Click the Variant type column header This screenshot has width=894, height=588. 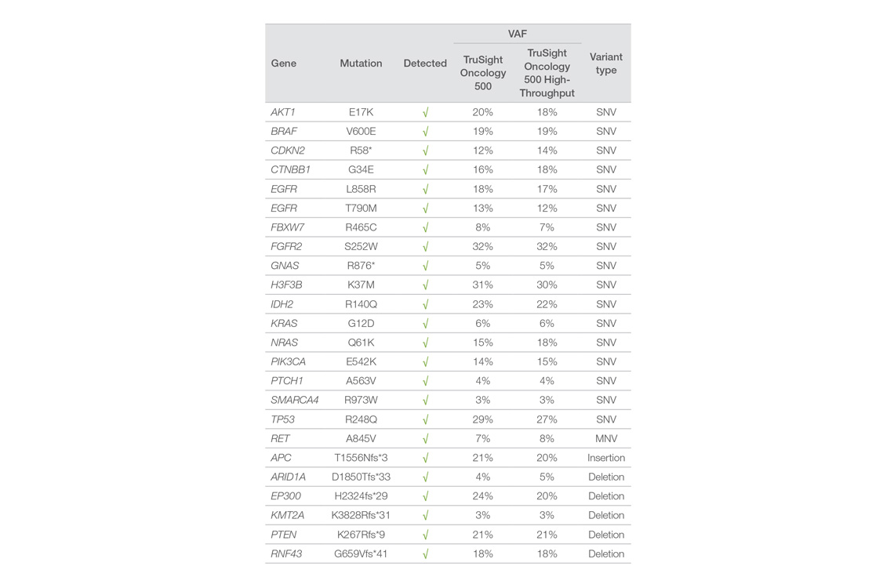606,64
